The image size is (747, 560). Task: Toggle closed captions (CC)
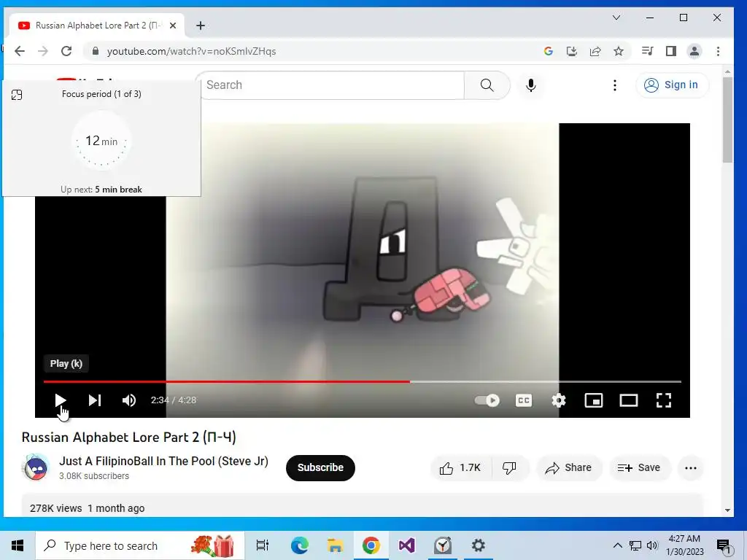524,400
